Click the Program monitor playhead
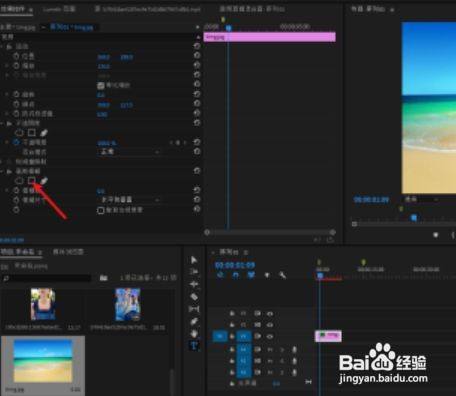Image resolution: width=456 pixels, height=396 pixels. tap(414, 218)
